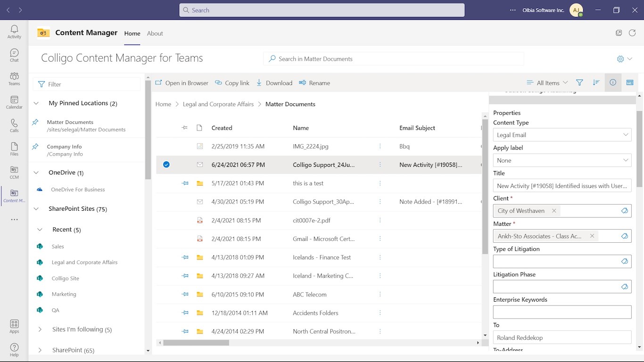
Task: Open the Content Type dropdown
Action: pos(562,135)
